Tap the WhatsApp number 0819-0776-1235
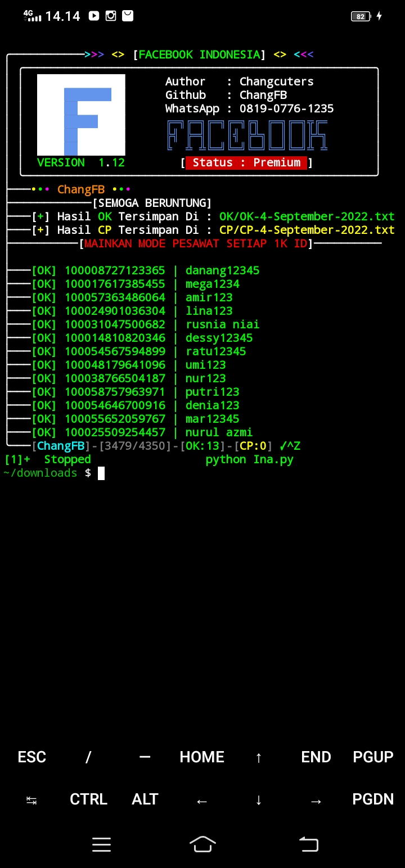The height and width of the screenshot is (868, 405). pos(287,108)
